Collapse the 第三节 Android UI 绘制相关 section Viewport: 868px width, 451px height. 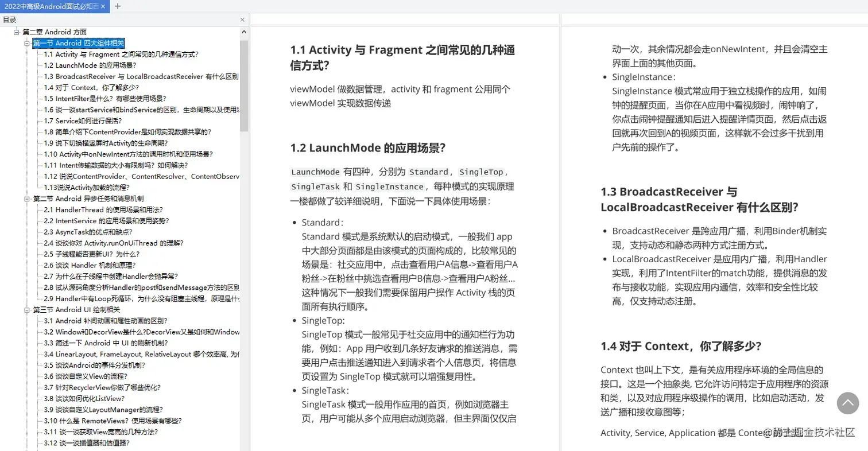pos(28,310)
